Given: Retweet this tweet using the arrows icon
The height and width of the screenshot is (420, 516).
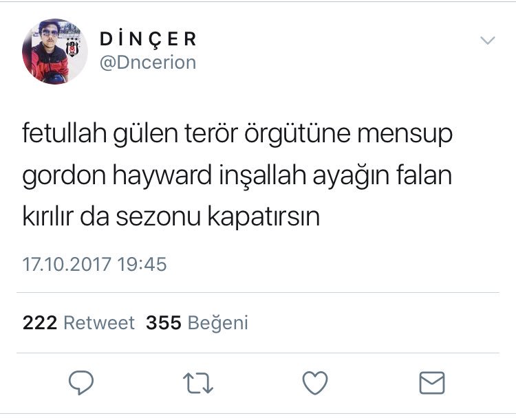Looking at the screenshot, I should click(198, 383).
